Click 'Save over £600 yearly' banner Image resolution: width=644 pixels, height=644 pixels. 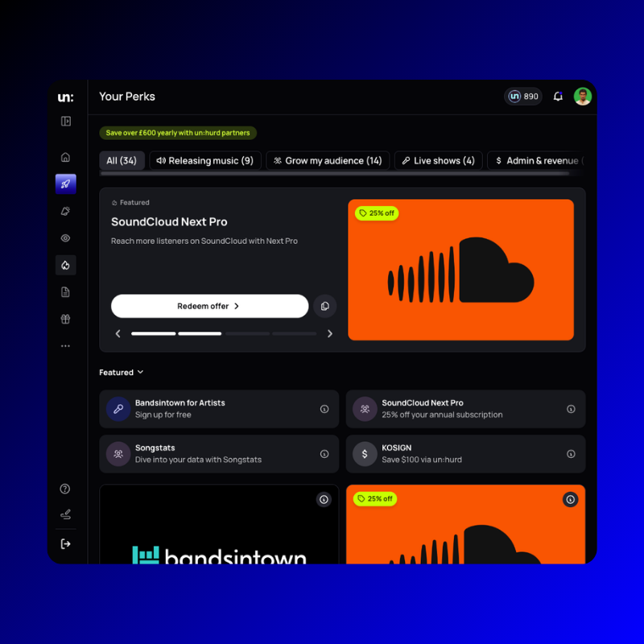point(178,133)
